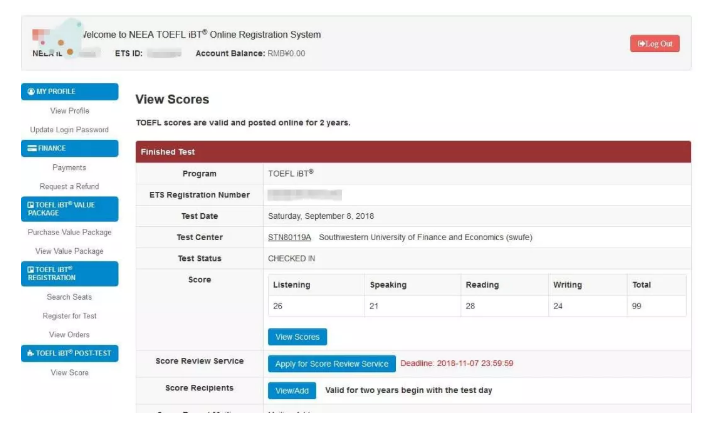
Task: Click the View Scores page heading
Action: (x=172, y=100)
